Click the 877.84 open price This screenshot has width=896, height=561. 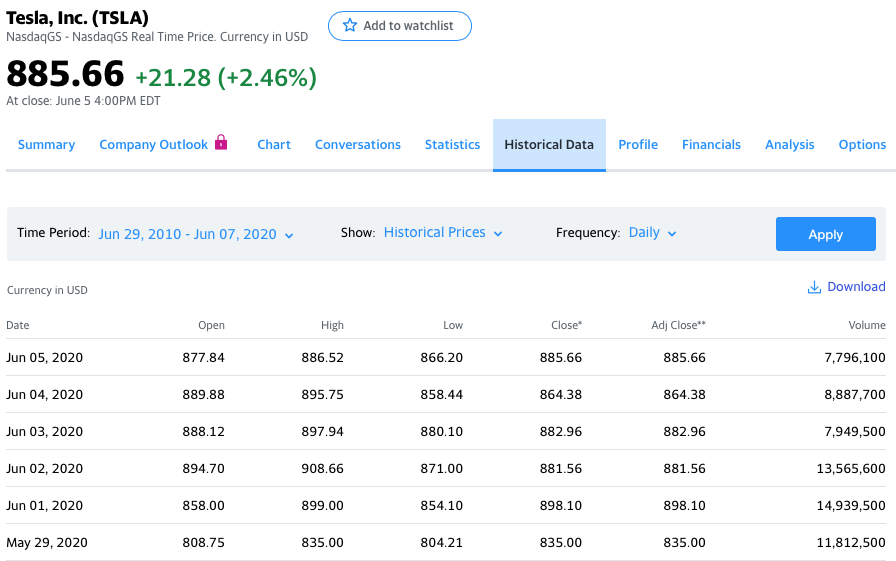[203, 358]
